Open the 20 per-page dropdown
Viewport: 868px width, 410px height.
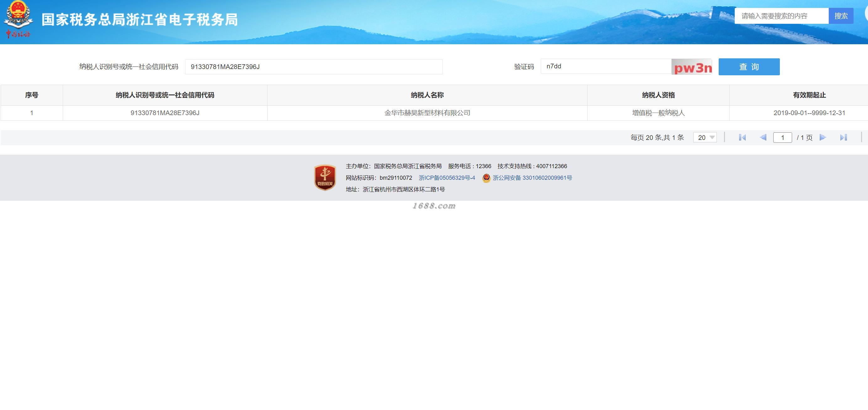tap(705, 137)
